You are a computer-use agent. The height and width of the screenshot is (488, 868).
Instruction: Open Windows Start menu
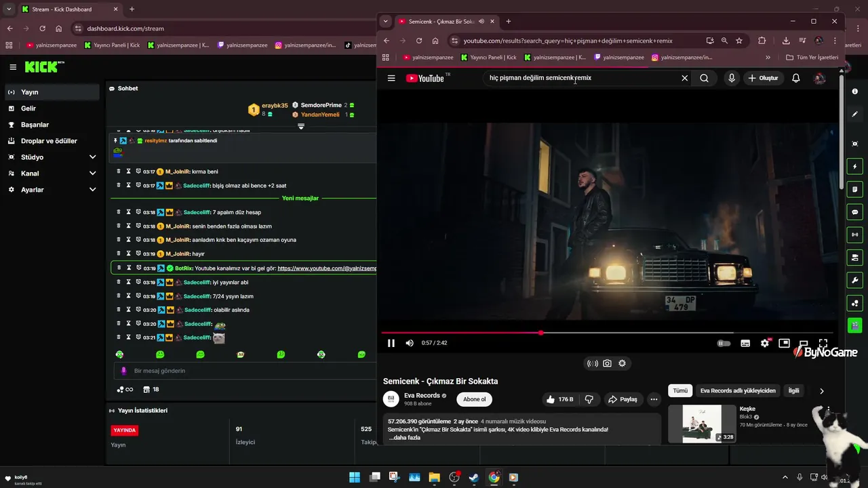(x=355, y=477)
